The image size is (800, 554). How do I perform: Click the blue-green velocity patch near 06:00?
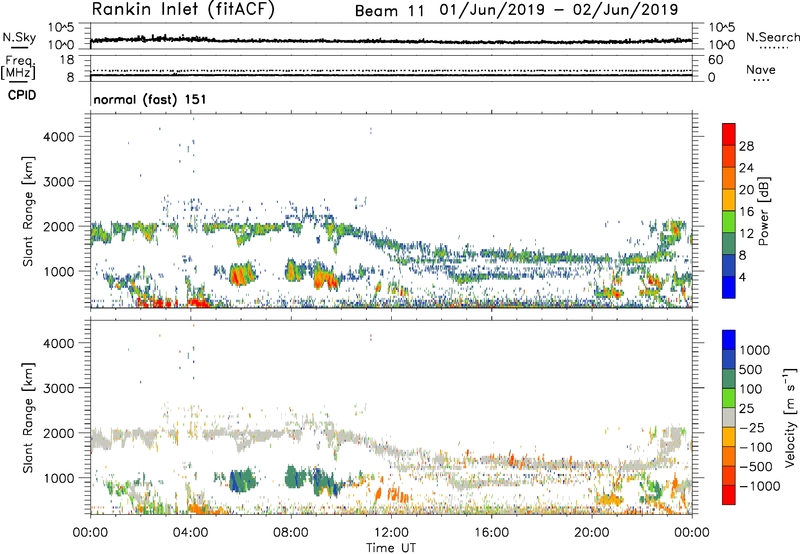click(x=242, y=480)
